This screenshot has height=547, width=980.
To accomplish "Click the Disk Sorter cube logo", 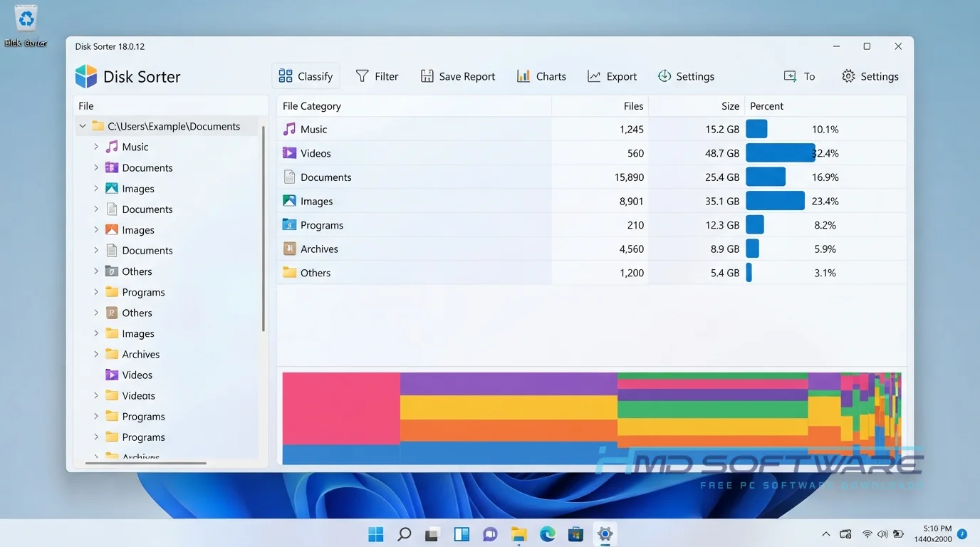I will tap(86, 76).
